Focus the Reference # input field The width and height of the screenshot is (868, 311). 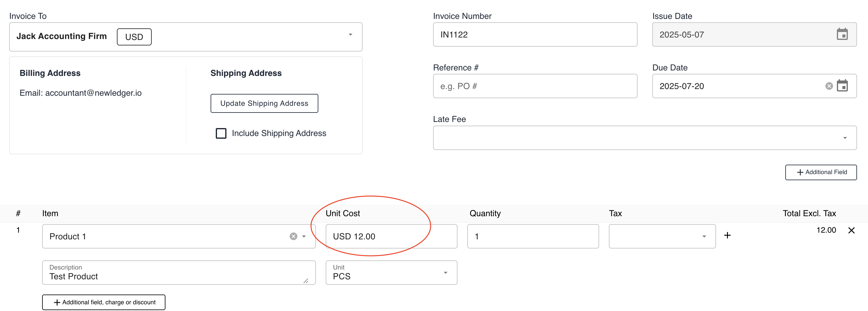535,86
